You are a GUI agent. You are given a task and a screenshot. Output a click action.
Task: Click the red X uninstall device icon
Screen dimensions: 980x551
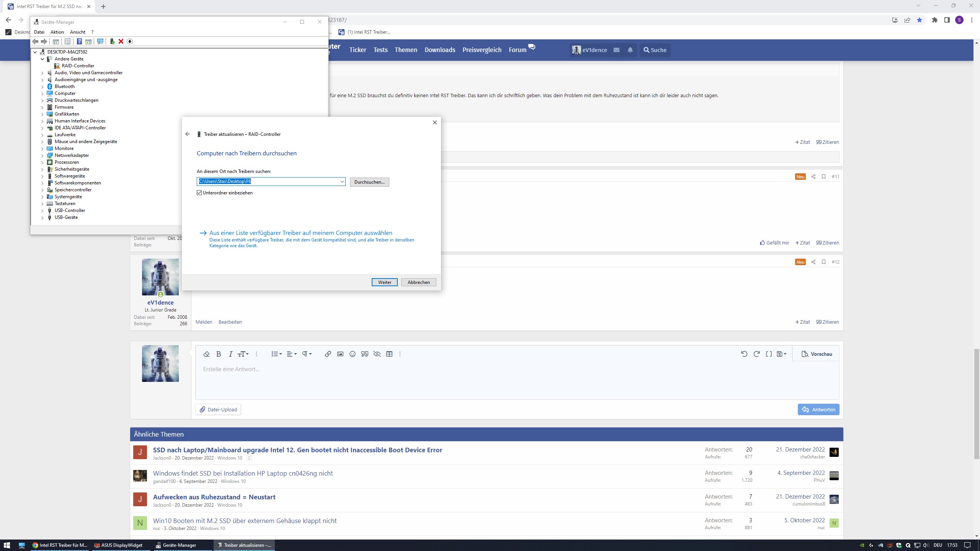[121, 41]
